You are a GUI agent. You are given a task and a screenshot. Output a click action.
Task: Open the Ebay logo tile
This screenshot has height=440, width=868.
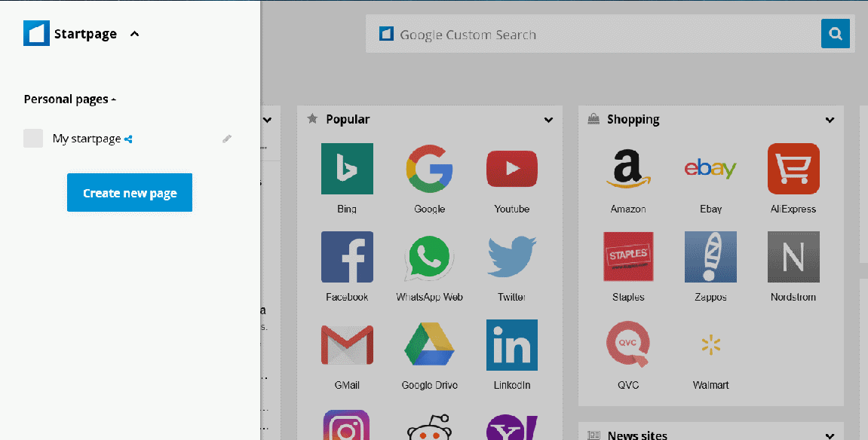point(710,169)
